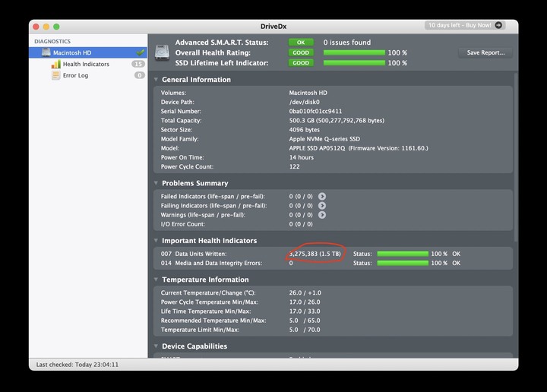Click Model Family value Apple NVMe Q-series SSD

point(324,139)
